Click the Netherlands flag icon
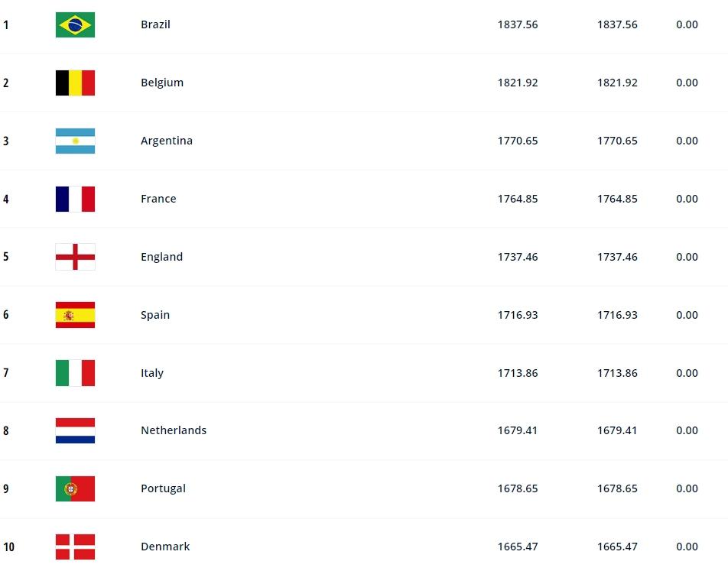728x571 pixels. [75, 430]
